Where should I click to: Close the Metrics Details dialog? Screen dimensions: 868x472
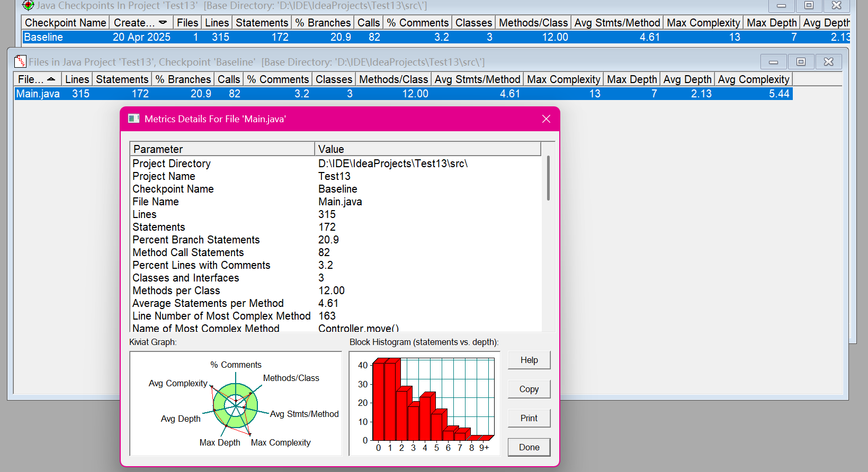click(546, 119)
